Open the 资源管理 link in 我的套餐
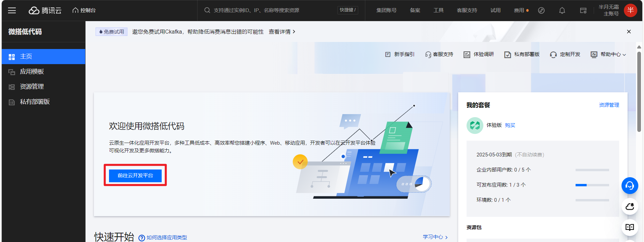644x242 pixels. tap(609, 105)
